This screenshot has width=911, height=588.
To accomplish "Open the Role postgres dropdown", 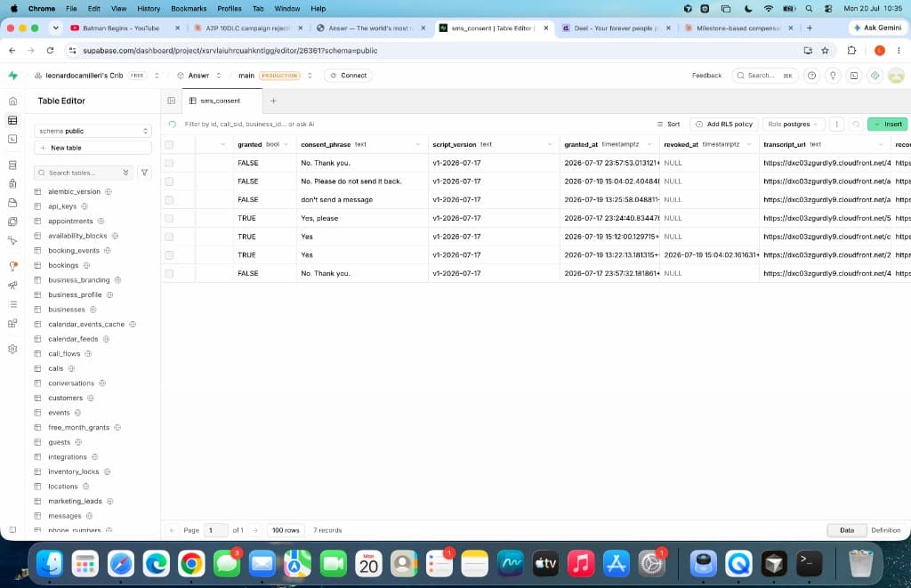I will (793, 124).
